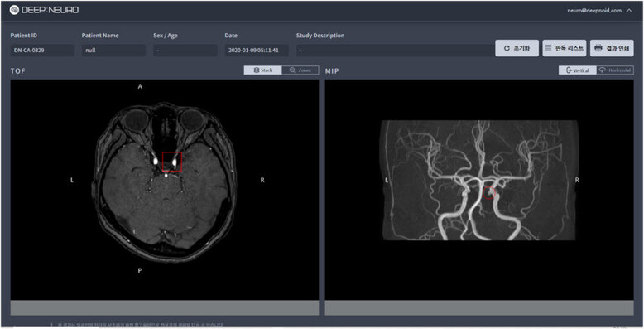Click the MIP panel title
The height and width of the screenshot is (329, 644).
point(332,71)
